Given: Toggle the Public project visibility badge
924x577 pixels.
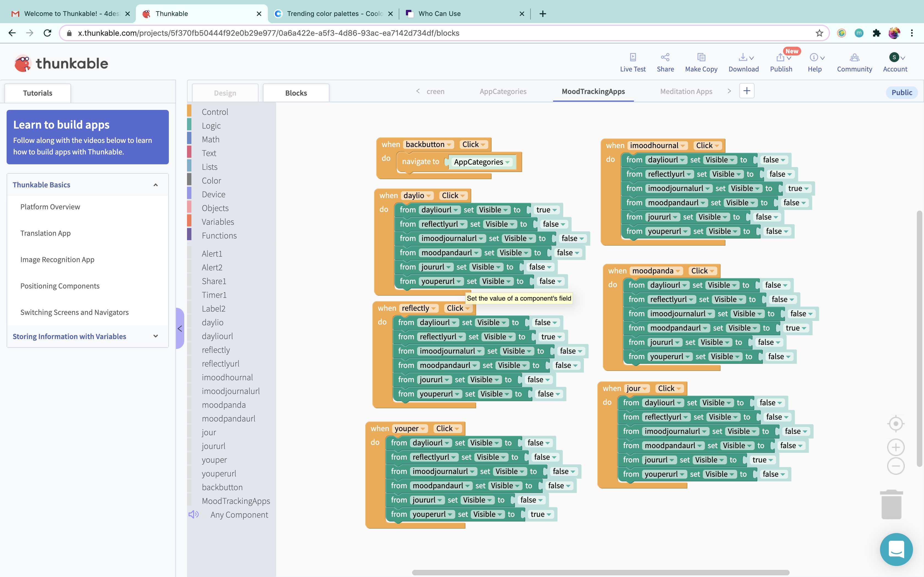Looking at the screenshot, I should click(901, 92).
